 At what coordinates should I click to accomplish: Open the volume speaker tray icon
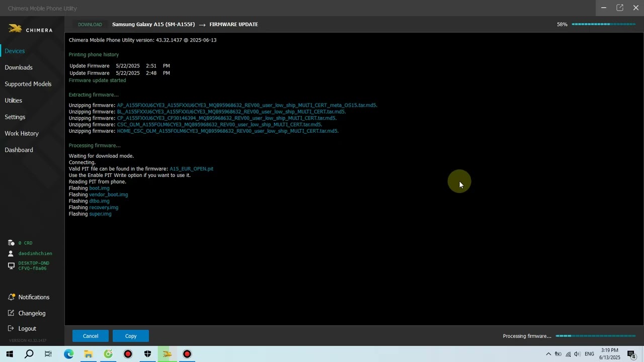[577, 354]
